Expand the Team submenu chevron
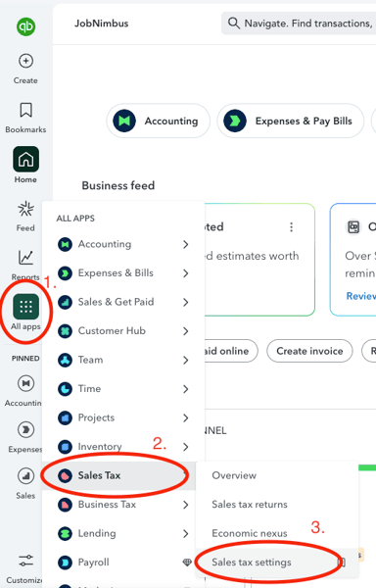The image size is (376, 588). point(186,360)
